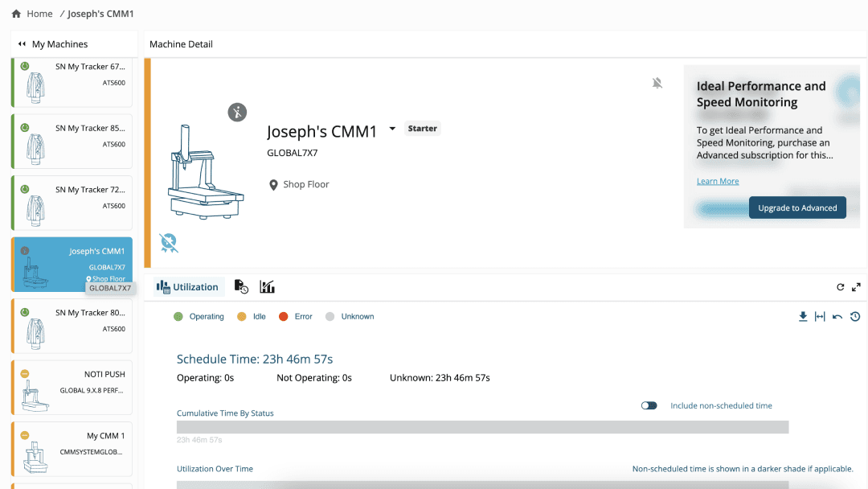Viewport: 868px width, 489px height.
Task: Enable Include non-scheduled time switch
Action: (x=649, y=406)
